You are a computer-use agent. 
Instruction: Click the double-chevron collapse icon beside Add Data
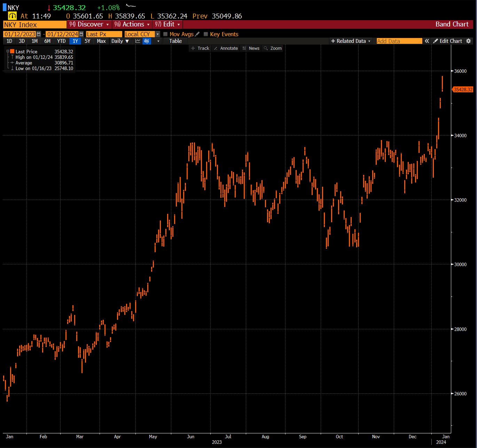427,41
